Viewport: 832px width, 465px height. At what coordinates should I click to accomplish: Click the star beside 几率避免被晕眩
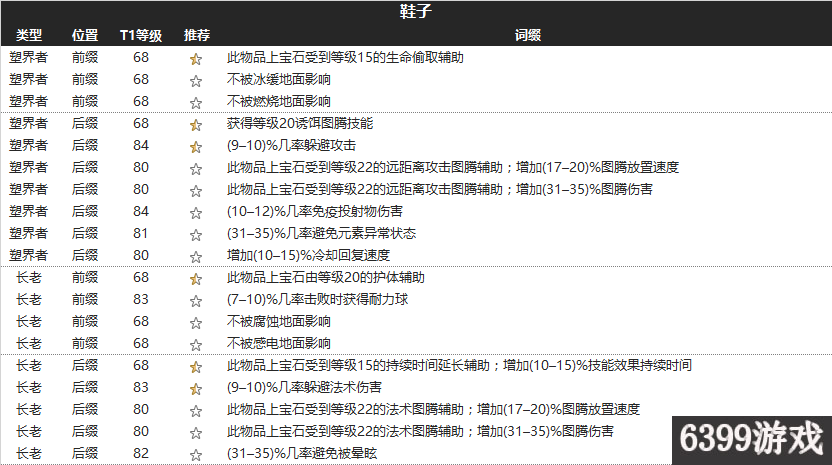click(x=196, y=455)
